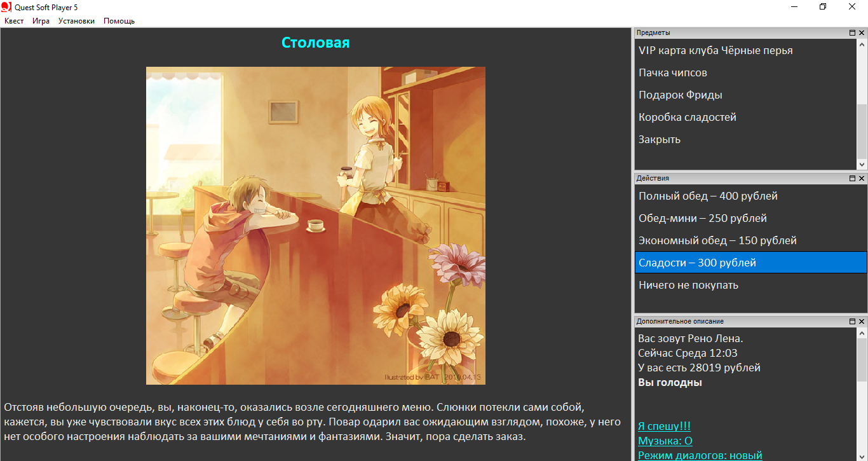Close the Дополнительное описание panel

tap(862, 321)
